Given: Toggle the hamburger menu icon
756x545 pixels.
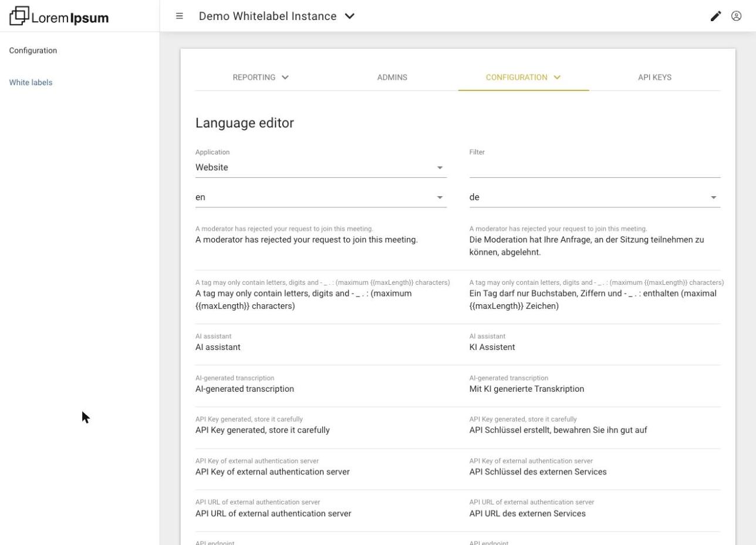Looking at the screenshot, I should pos(180,16).
